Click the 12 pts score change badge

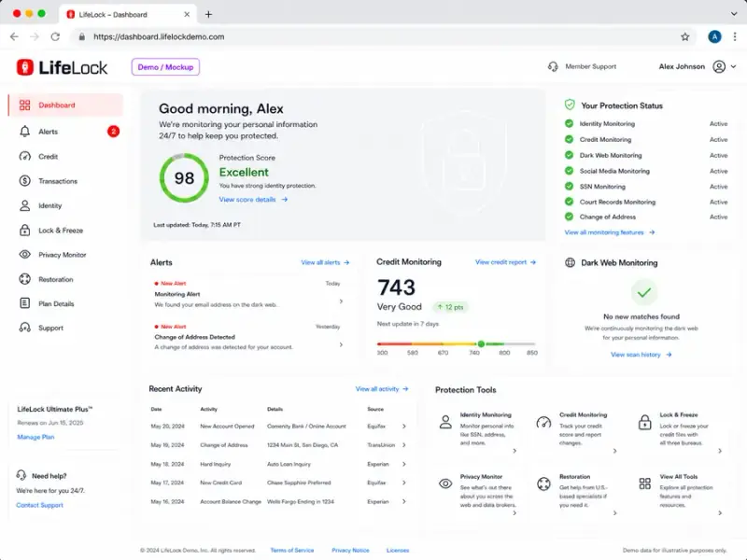(x=450, y=307)
